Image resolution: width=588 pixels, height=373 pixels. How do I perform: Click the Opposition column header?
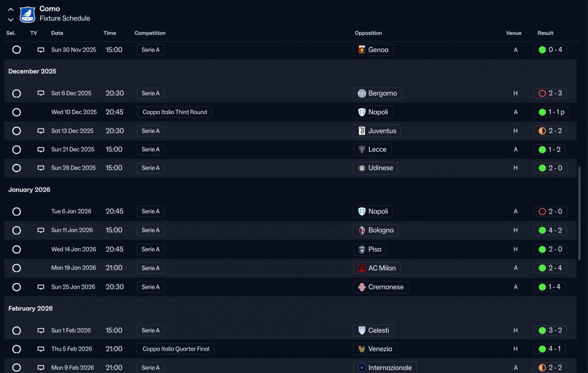[x=368, y=33]
